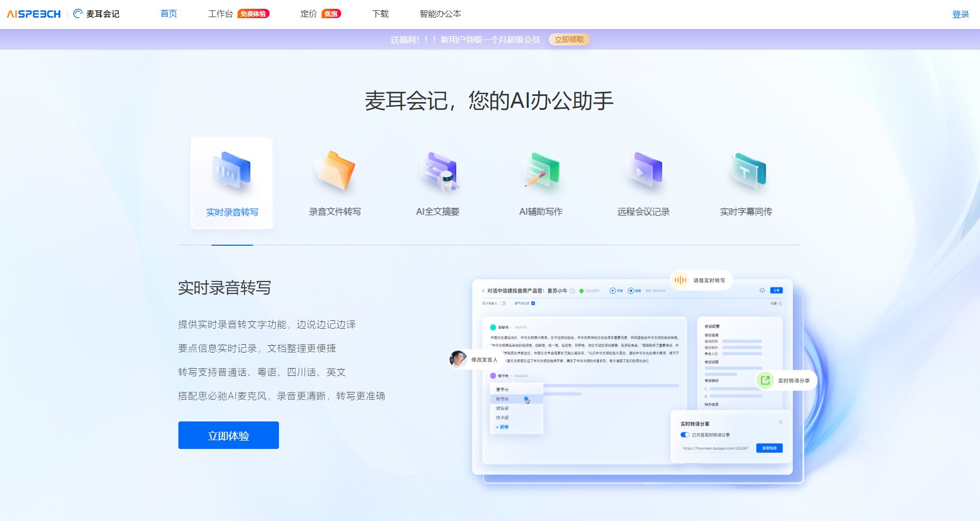This screenshot has height=521, width=980.
Task: Open the AI全文摘要 robot icon
Action: [x=438, y=172]
